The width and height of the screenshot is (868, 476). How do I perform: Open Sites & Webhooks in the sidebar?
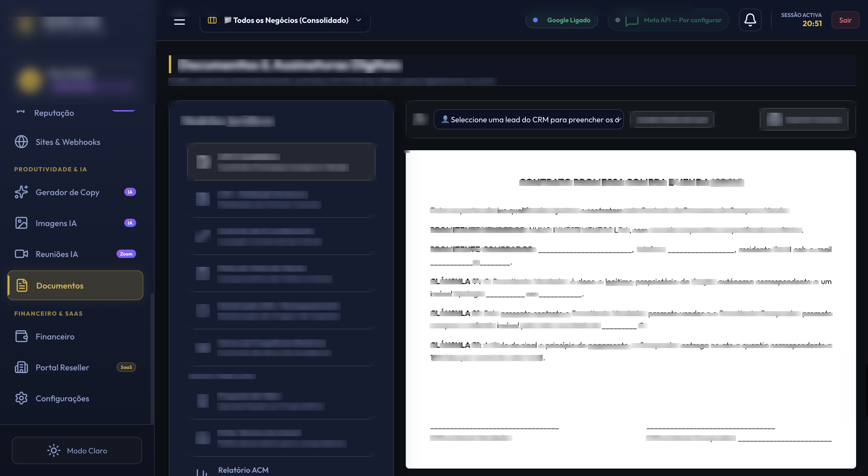click(75, 142)
